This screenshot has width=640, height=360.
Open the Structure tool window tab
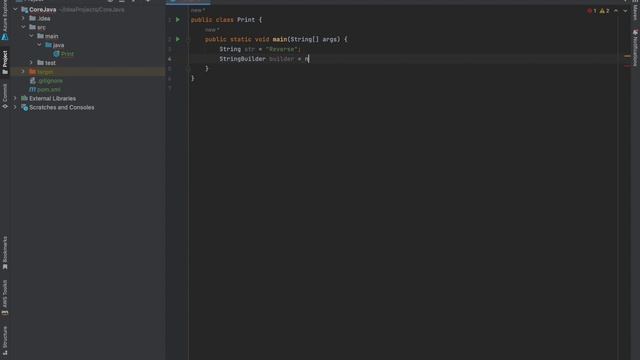click(5, 340)
